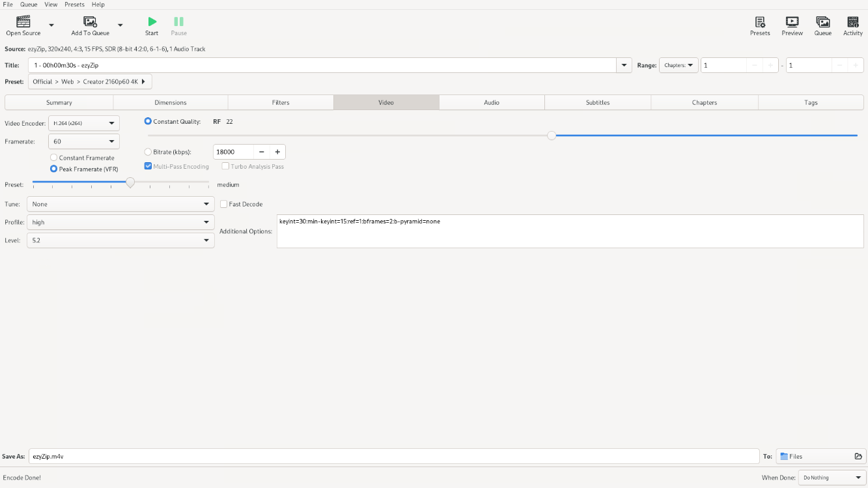This screenshot has height=488, width=868.
Task: Click the folder icon in destination button
Action: pyautogui.click(x=858, y=457)
